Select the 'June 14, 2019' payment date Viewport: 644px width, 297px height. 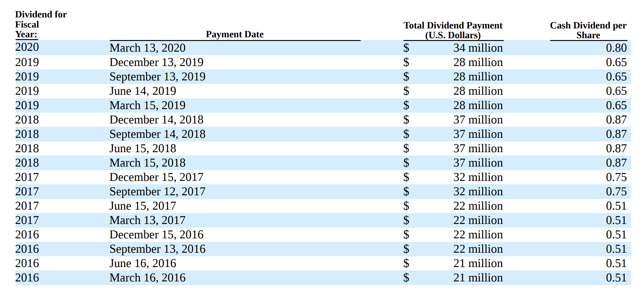tap(143, 91)
